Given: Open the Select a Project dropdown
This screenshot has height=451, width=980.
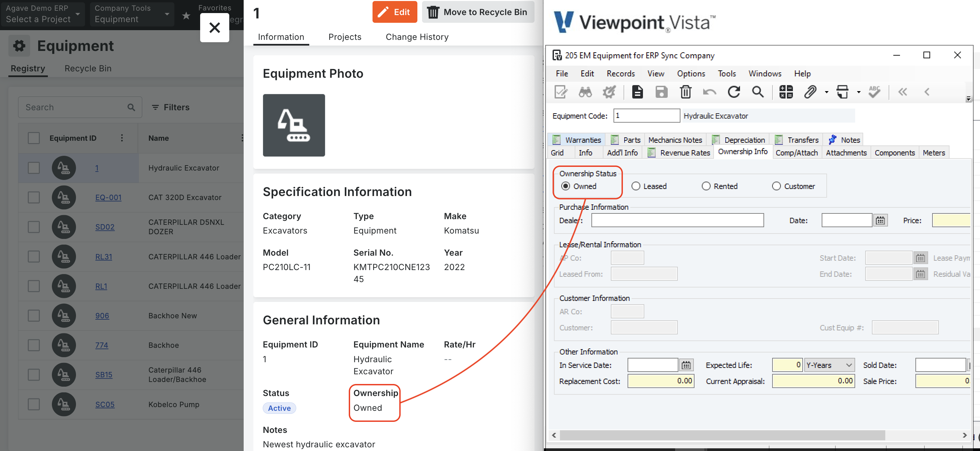Looking at the screenshot, I should 43,14.
